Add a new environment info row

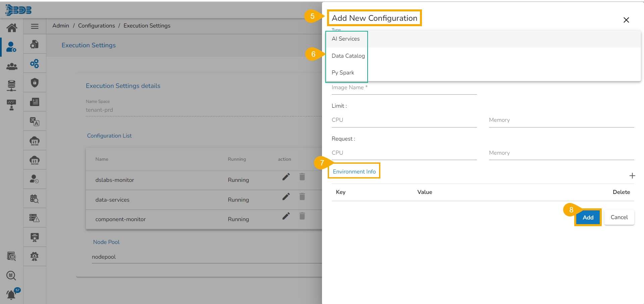(x=632, y=176)
